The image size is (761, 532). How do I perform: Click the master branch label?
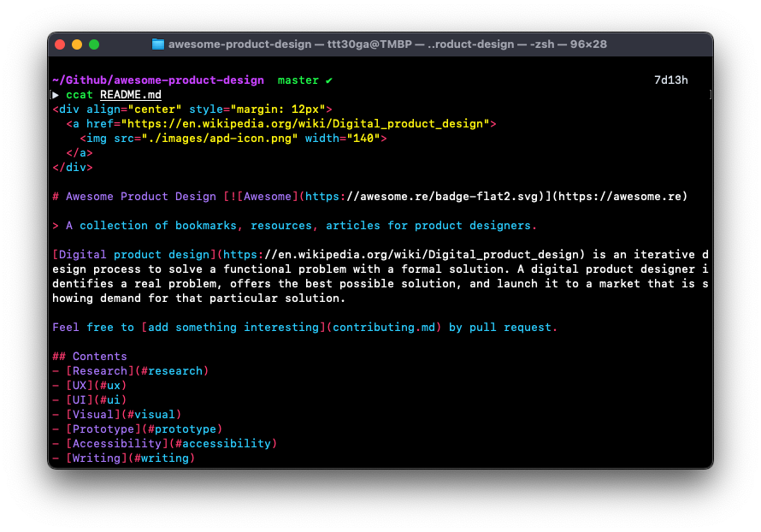298,80
